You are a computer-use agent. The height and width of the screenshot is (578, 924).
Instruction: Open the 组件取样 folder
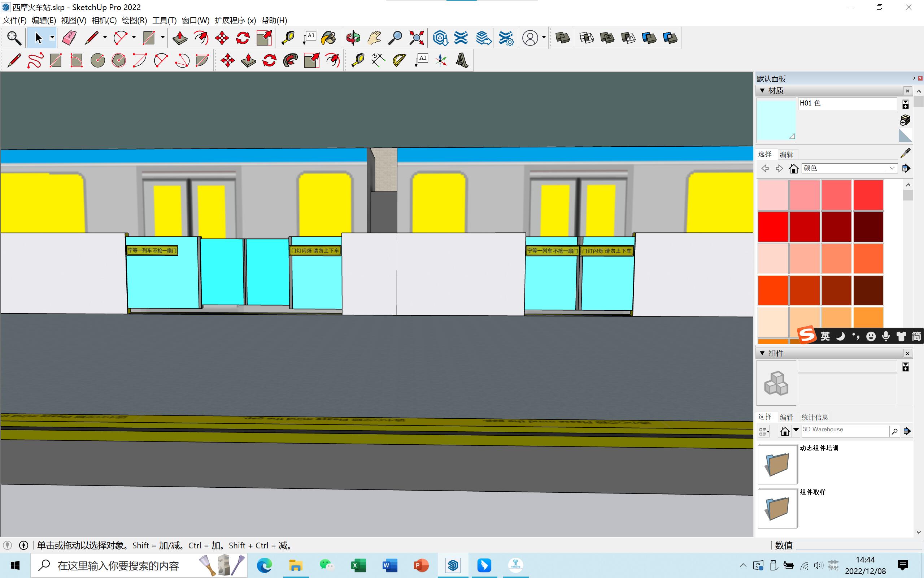pos(777,508)
